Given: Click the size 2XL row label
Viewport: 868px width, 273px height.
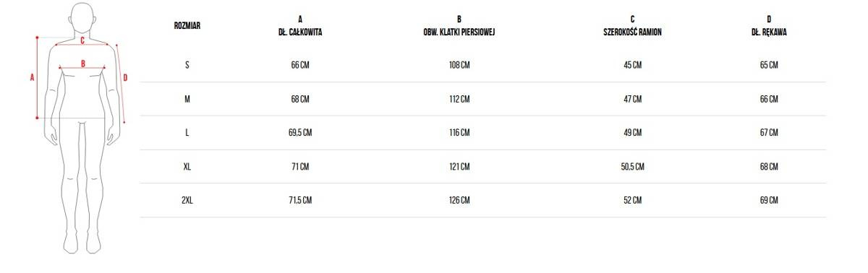Looking at the screenshot, I should [x=187, y=200].
